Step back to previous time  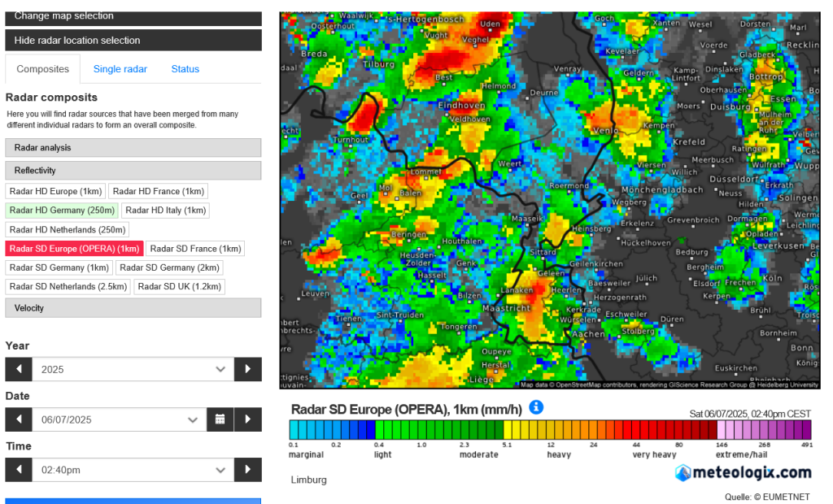pos(18,470)
